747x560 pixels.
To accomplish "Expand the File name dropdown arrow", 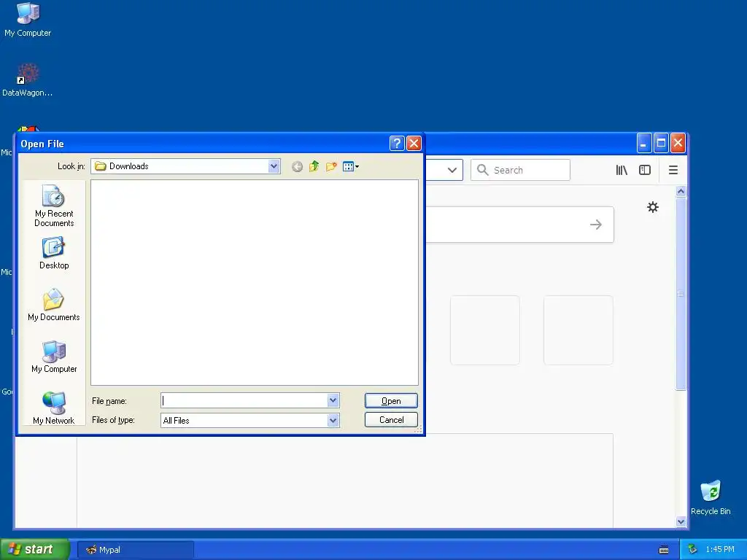I will pos(333,400).
